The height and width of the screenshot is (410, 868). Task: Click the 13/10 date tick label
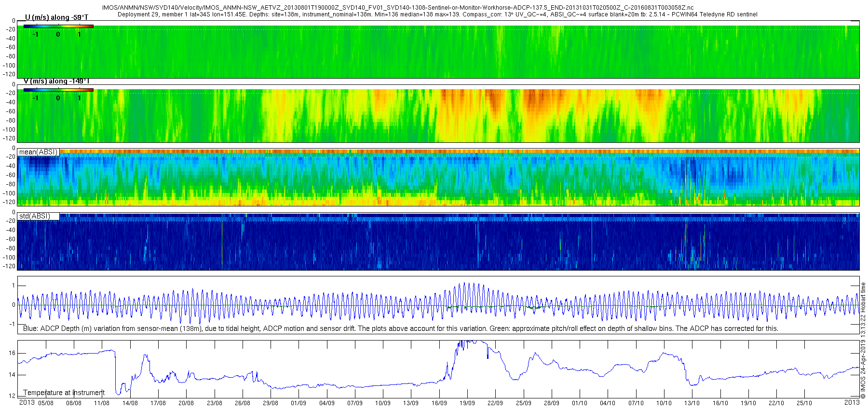(x=692, y=403)
